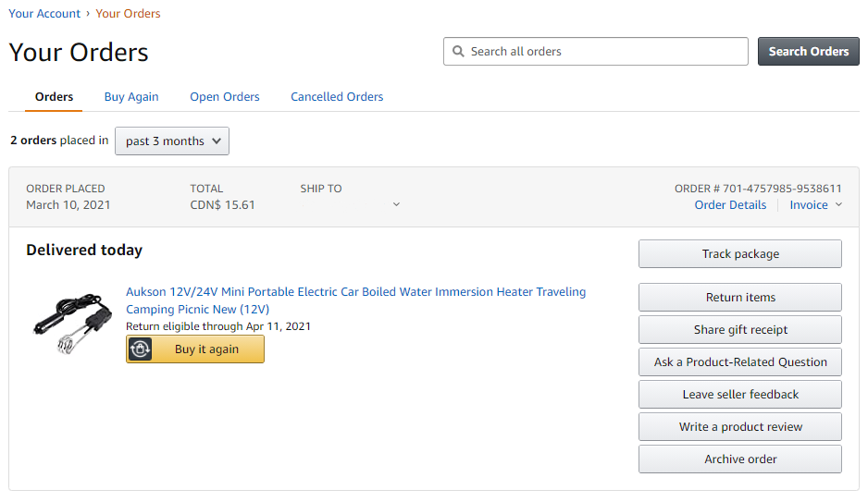The height and width of the screenshot is (502, 868).
Task: Leave seller feedback for this order
Action: (740, 395)
